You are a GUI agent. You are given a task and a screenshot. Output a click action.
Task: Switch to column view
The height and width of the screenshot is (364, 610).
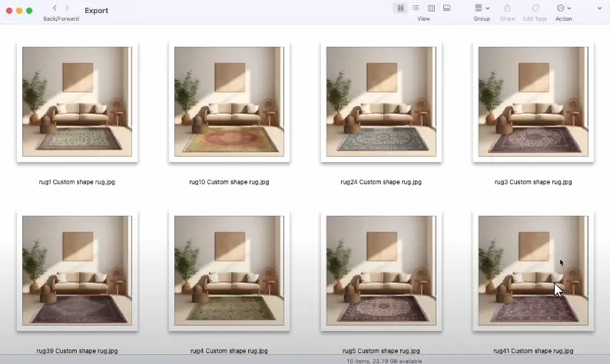coord(431,8)
